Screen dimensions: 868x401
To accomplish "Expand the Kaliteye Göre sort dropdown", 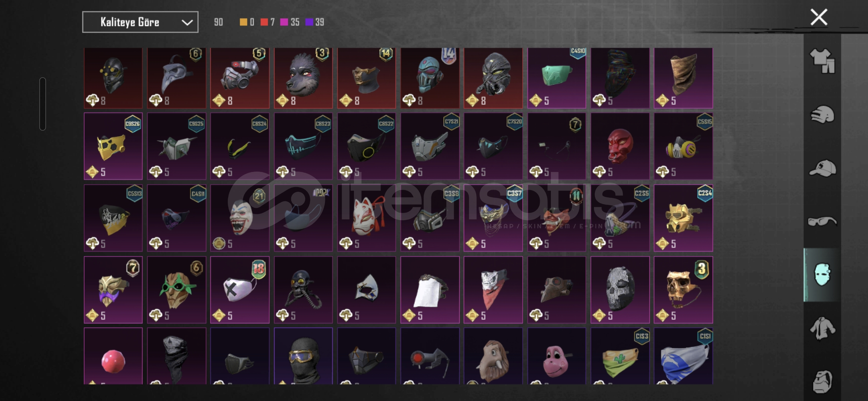I will pyautogui.click(x=140, y=22).
